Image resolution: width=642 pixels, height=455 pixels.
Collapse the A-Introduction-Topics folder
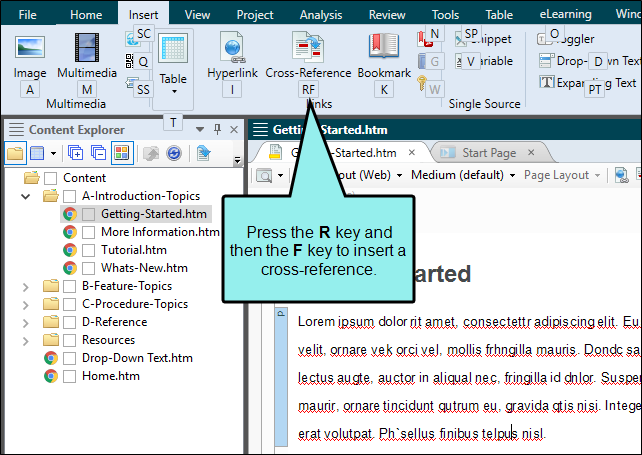coord(25,196)
